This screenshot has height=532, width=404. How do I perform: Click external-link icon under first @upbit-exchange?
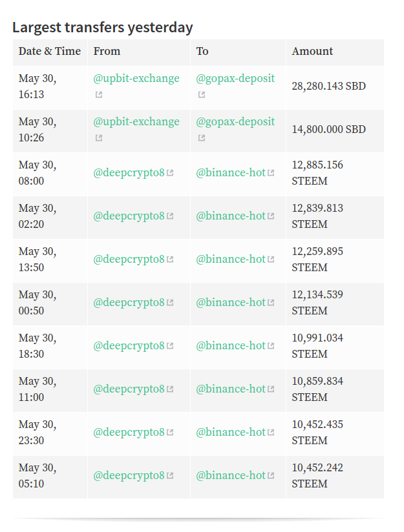coord(99,95)
